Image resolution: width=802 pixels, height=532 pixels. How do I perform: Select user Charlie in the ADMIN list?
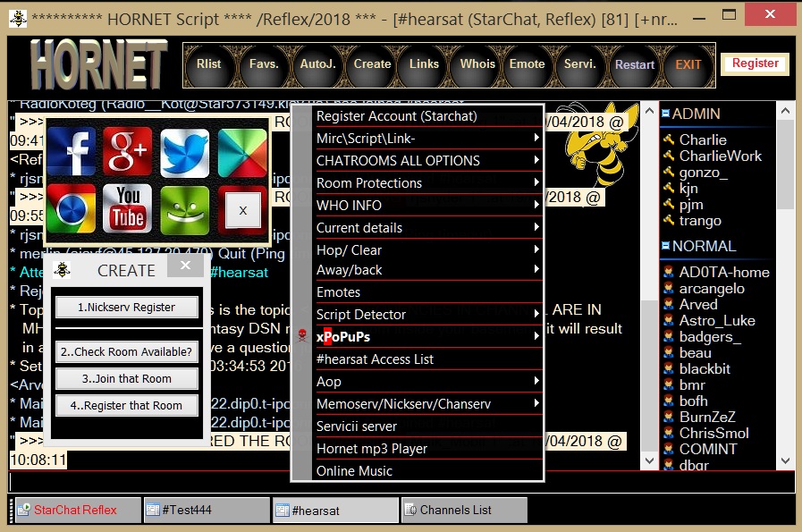702,139
